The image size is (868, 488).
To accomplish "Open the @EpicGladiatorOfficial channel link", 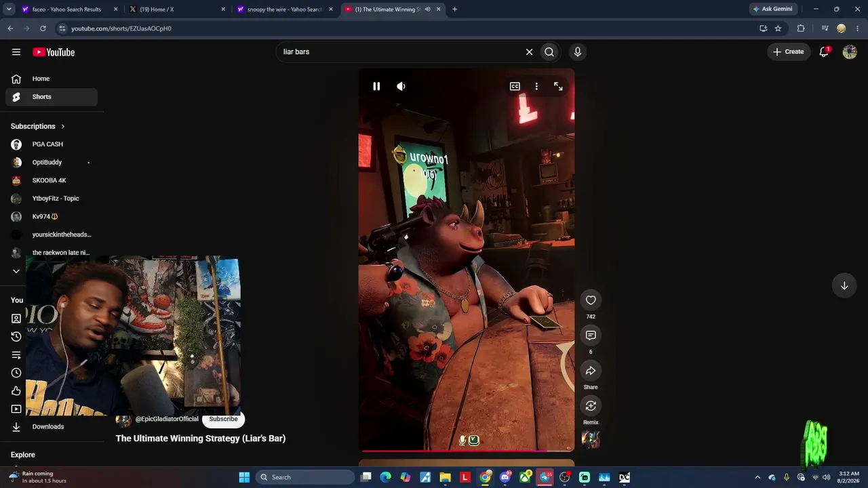I will (x=167, y=419).
